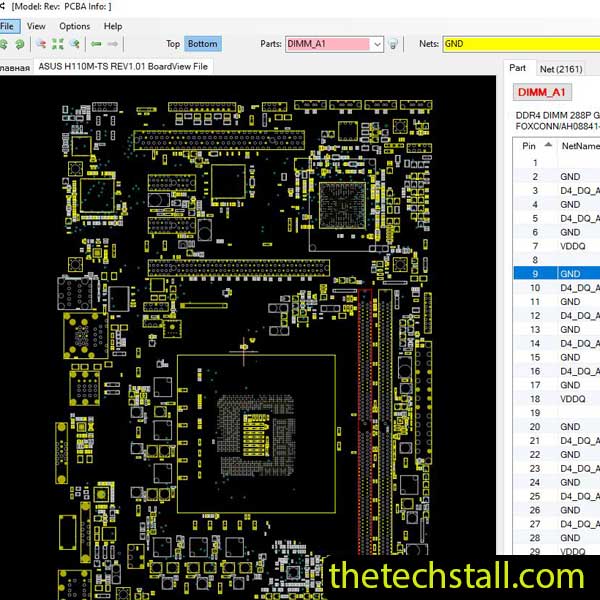Select pin 22 GND row

[x=557, y=455]
